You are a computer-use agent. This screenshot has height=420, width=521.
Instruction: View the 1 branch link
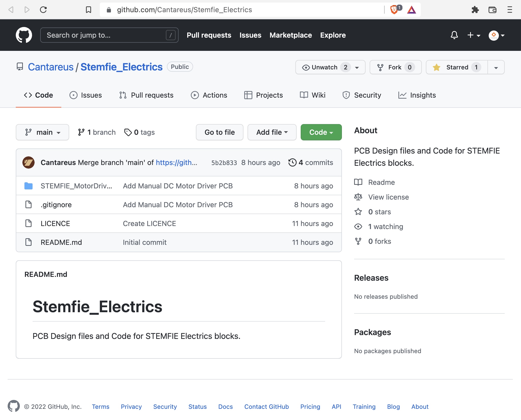pyautogui.click(x=97, y=132)
